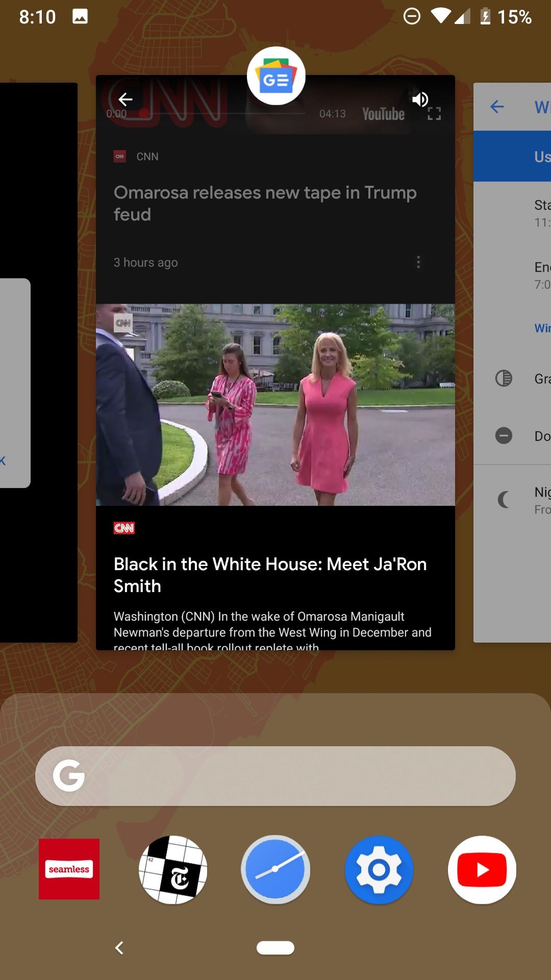Image resolution: width=551 pixels, height=980 pixels.
Task: Tap the Night Light moon icon in Settings card
Action: pyautogui.click(x=504, y=499)
